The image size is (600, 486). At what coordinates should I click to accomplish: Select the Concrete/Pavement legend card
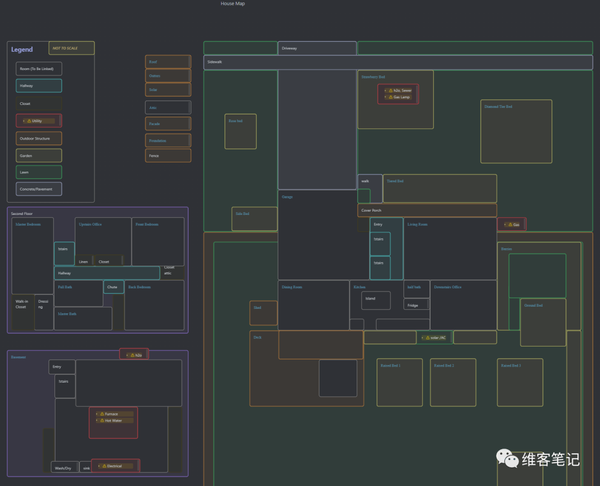(x=39, y=189)
